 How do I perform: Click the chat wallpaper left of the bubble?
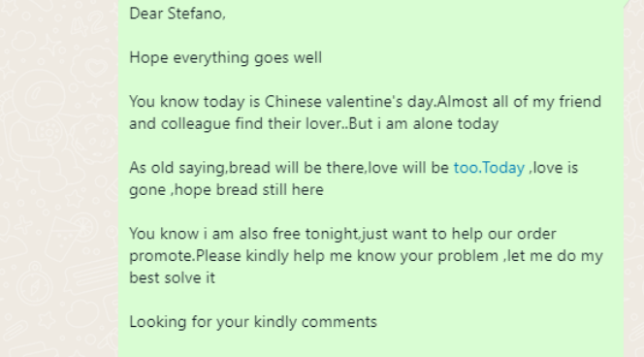59,178
